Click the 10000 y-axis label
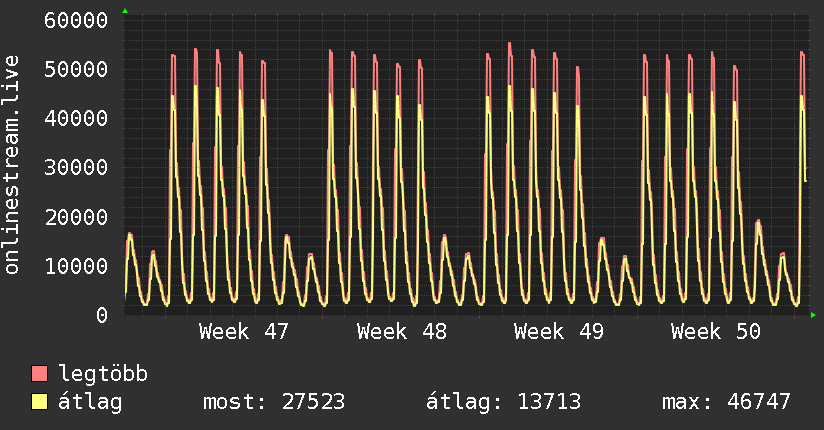This screenshot has width=824, height=430. pyautogui.click(x=76, y=266)
